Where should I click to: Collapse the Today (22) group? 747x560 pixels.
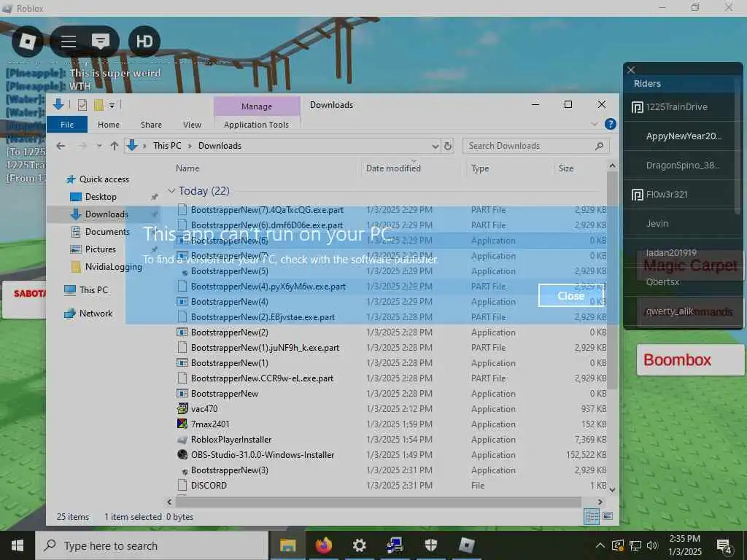tap(171, 190)
